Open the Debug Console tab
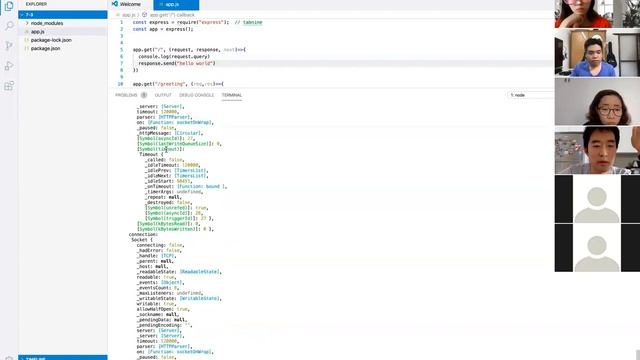Screen dimensions: 640x360 tap(196, 95)
